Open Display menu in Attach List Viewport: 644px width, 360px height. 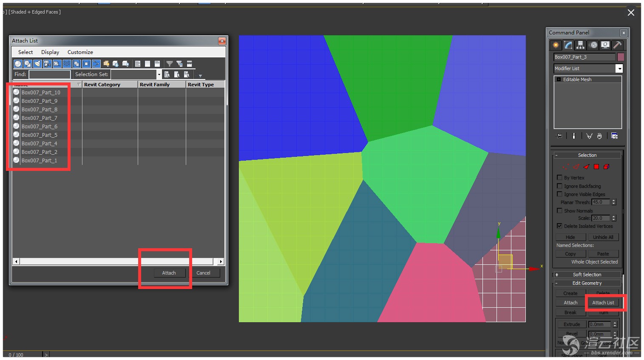50,52
